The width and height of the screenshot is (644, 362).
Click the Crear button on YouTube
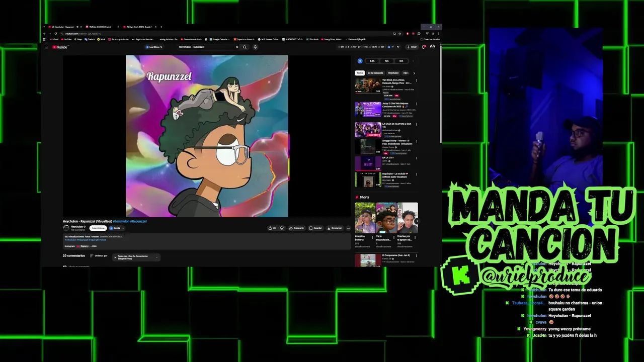point(413,47)
